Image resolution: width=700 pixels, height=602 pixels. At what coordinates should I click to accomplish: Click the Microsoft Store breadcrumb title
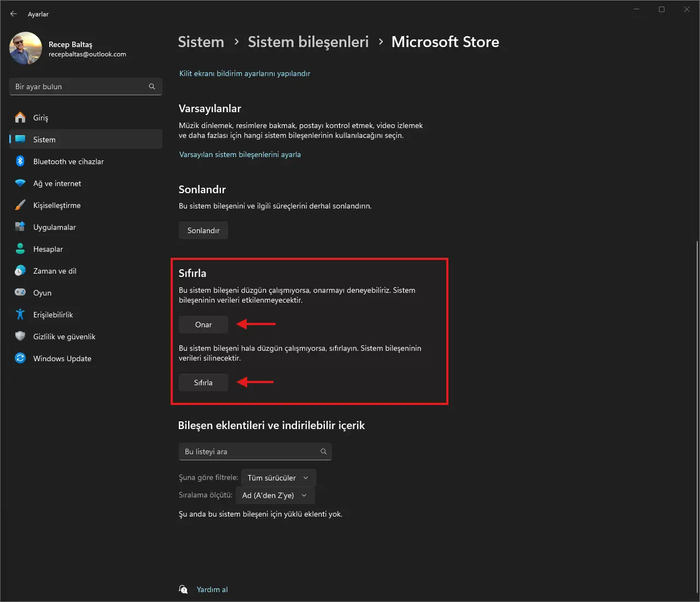point(445,42)
